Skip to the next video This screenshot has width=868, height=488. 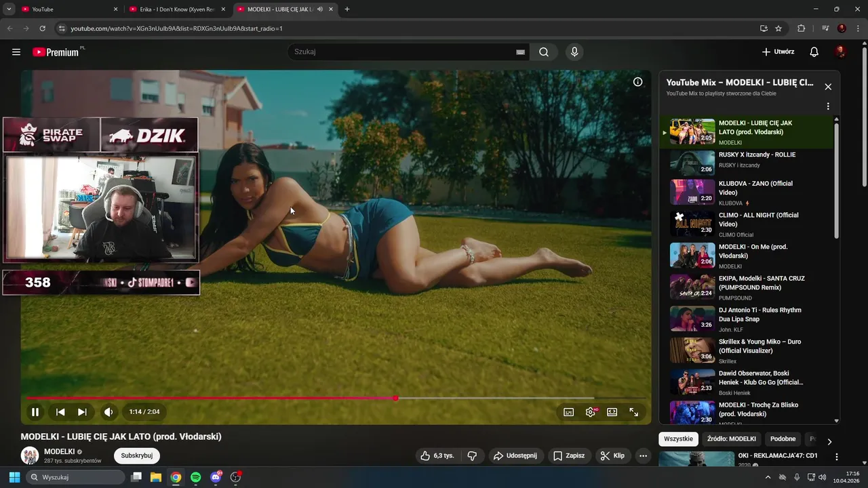coord(82,411)
